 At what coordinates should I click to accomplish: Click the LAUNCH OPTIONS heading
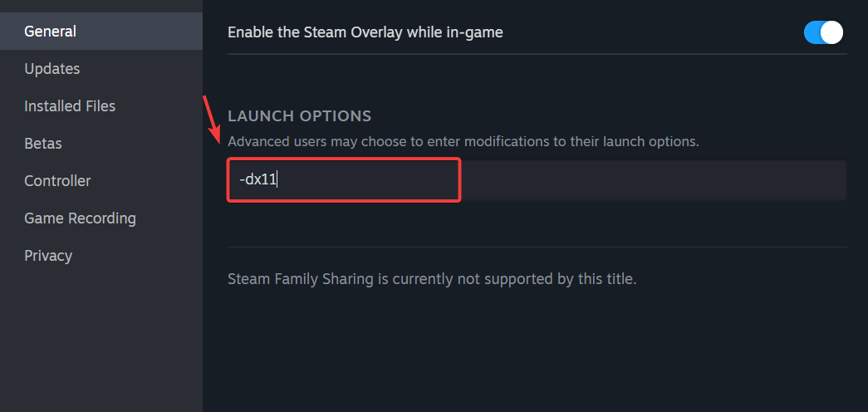point(299,116)
